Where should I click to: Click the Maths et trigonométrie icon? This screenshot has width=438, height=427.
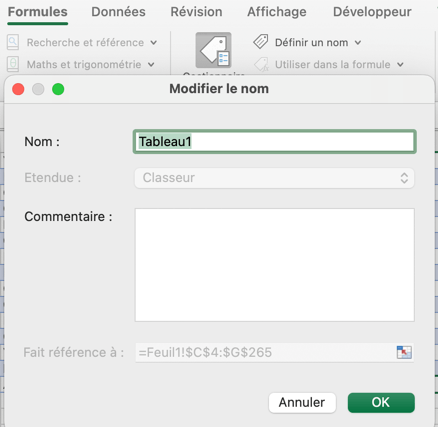[13, 64]
